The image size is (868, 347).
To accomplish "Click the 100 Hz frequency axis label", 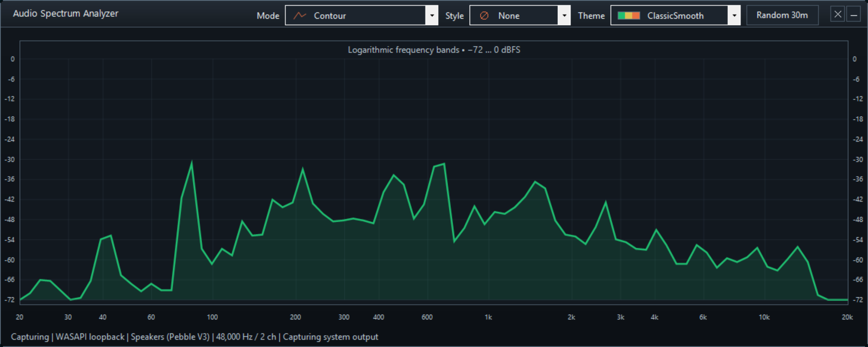I will tap(212, 317).
